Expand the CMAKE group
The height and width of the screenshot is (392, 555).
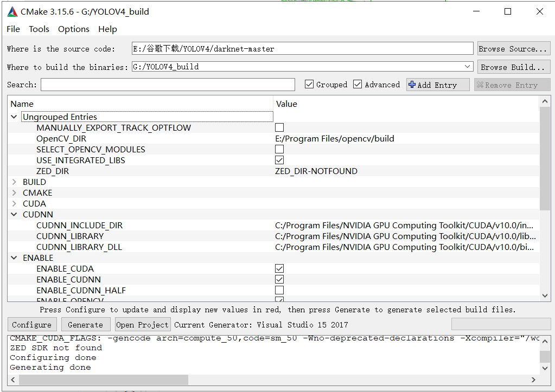pyautogui.click(x=14, y=193)
